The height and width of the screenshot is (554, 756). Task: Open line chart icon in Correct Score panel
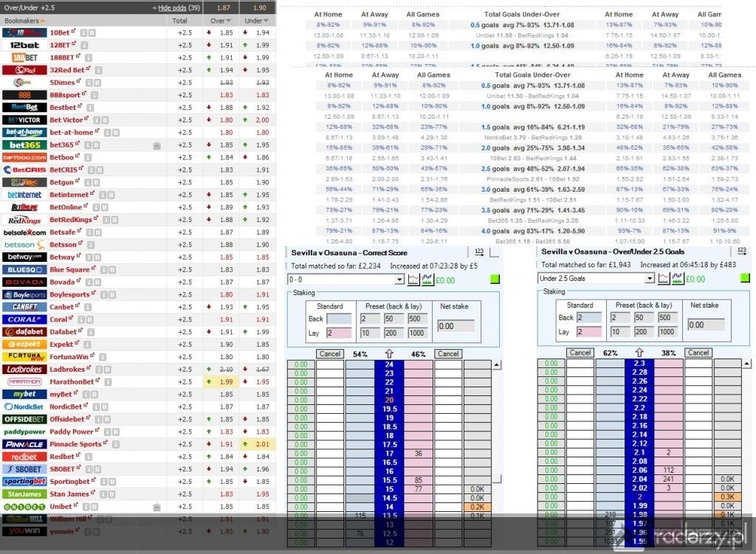point(413,280)
